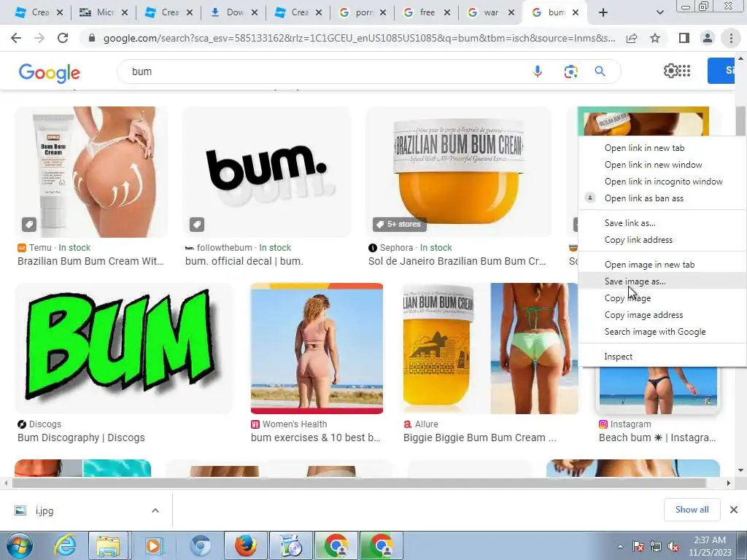Toggle the side panel icon
This screenshot has width=747, height=560.
click(x=684, y=38)
